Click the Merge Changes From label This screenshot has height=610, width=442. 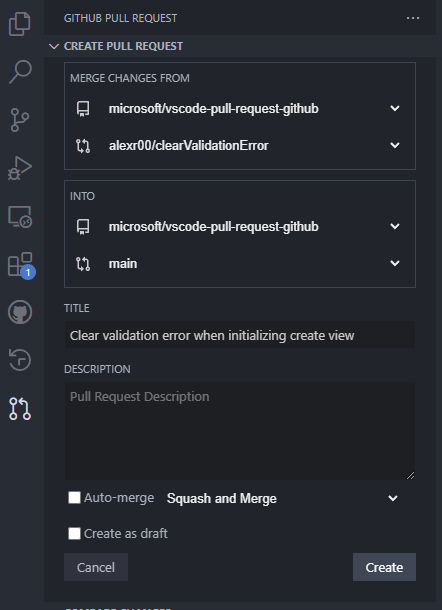pyautogui.click(x=130, y=78)
